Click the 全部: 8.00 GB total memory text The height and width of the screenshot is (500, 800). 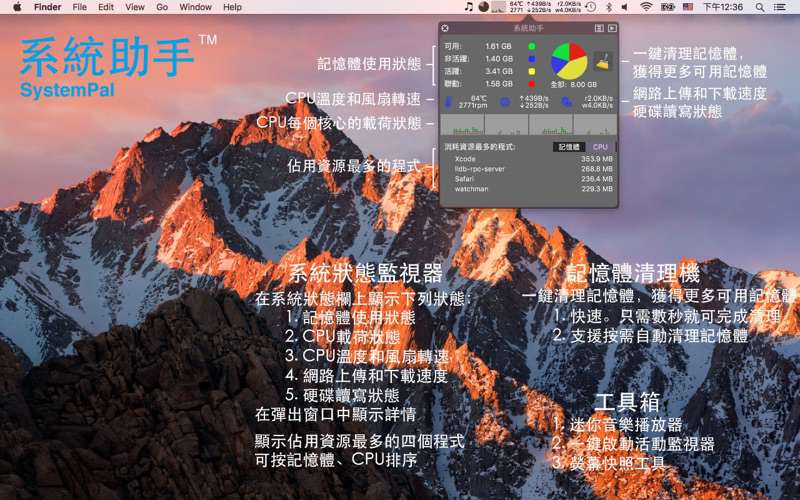tap(573, 85)
